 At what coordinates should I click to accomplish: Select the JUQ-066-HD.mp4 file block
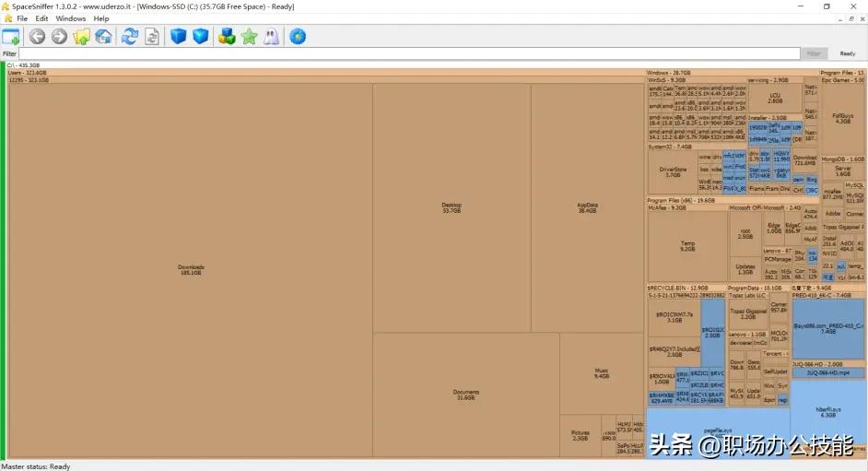(828, 372)
